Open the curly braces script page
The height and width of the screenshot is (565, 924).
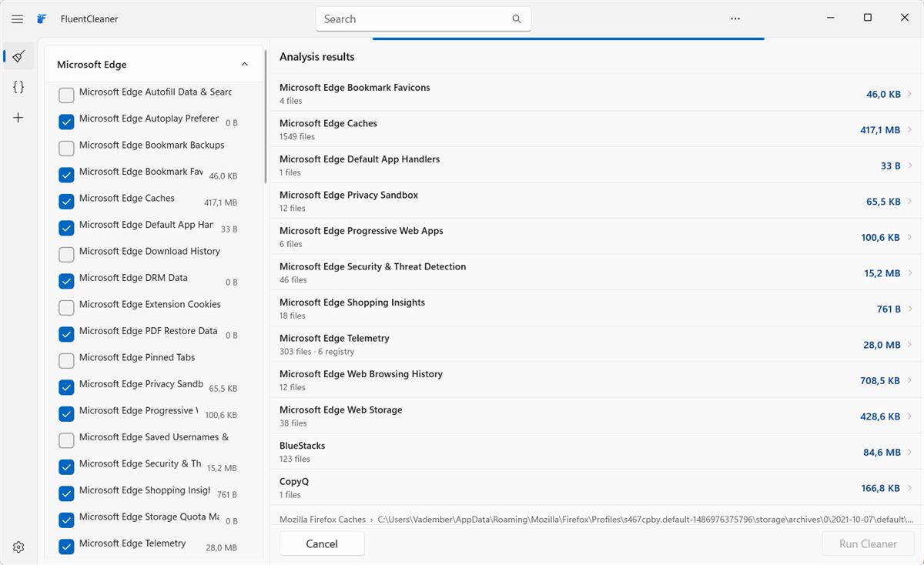18,87
